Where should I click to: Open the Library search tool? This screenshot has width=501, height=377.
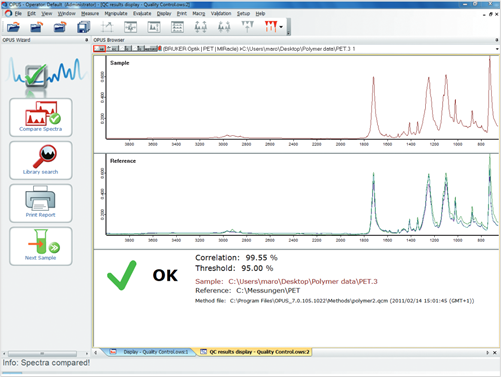tap(41, 160)
